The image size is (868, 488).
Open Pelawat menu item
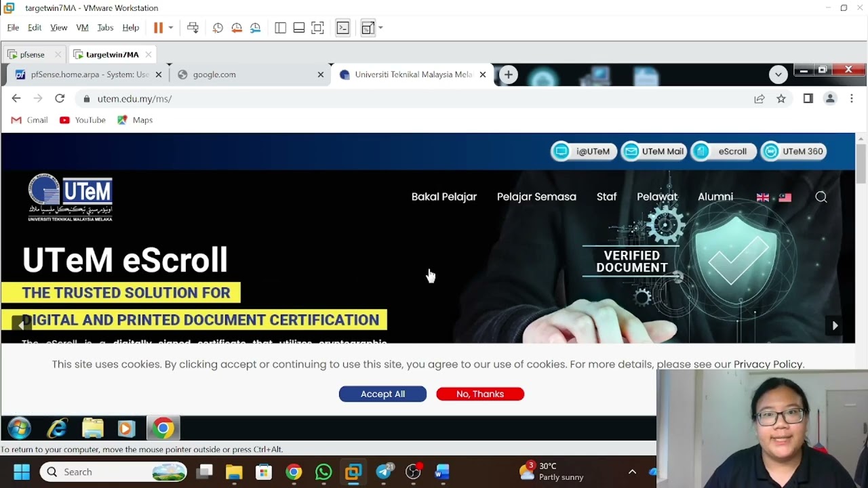[x=657, y=197]
